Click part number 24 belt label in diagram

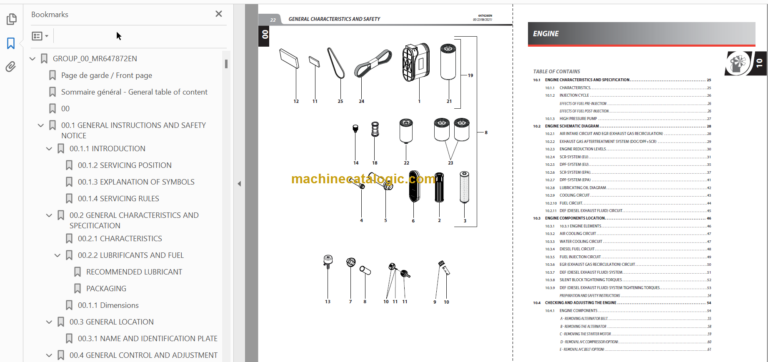(x=361, y=101)
